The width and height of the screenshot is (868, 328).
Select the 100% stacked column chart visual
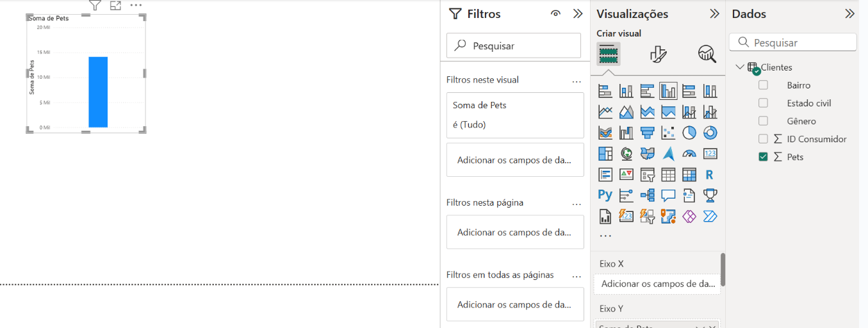pos(710,91)
